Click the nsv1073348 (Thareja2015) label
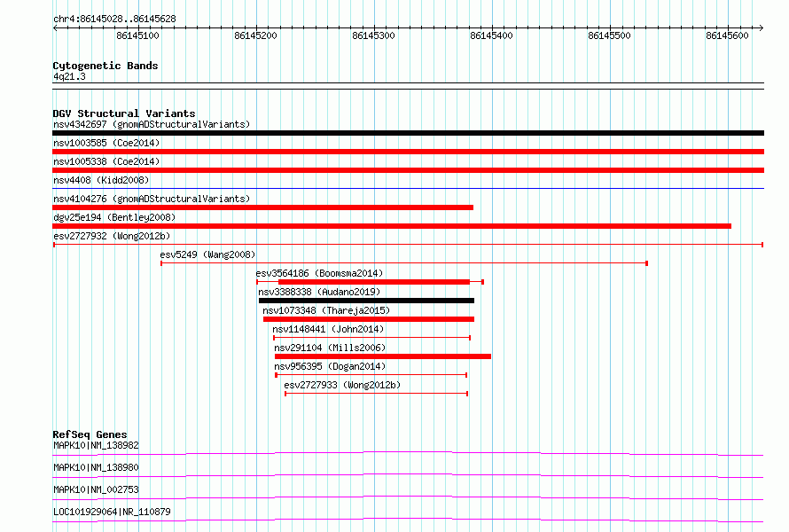789x532 pixels. (x=326, y=310)
